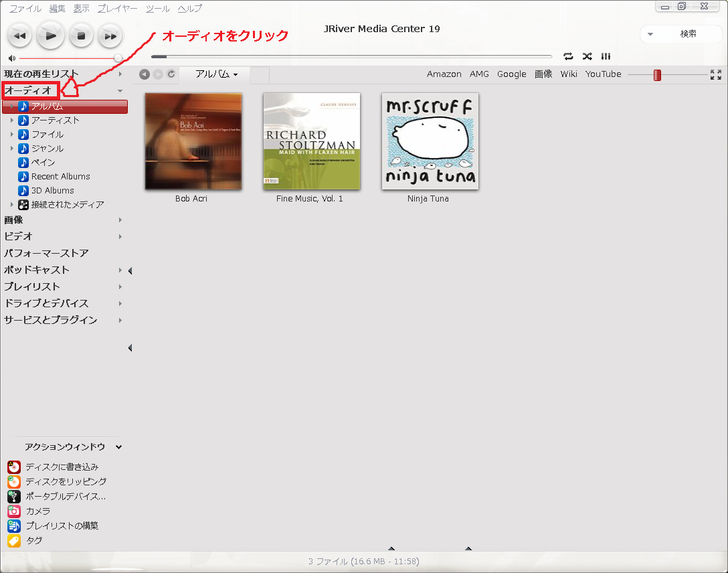Open the ファイル menu
Screen dimensions: 728x573
(x=25, y=9)
